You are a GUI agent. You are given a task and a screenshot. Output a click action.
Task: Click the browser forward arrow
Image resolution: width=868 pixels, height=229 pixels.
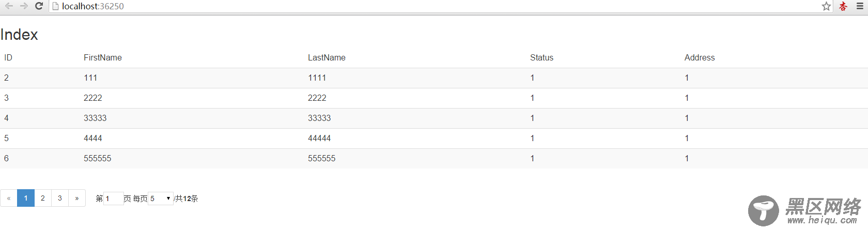pos(24,6)
